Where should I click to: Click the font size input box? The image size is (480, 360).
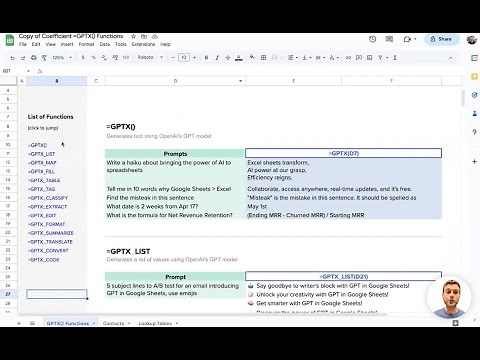pos(184,58)
